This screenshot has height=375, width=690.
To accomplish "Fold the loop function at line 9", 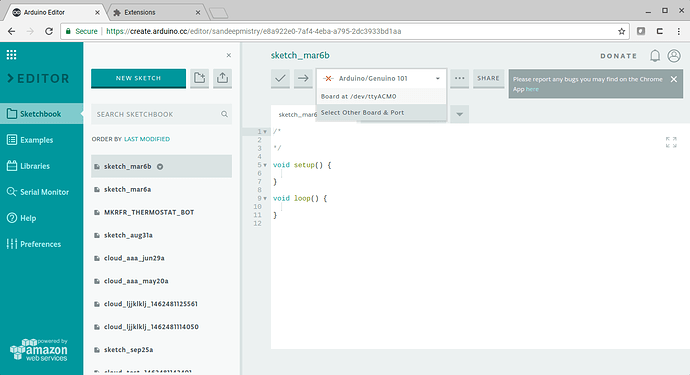I will click(x=265, y=199).
